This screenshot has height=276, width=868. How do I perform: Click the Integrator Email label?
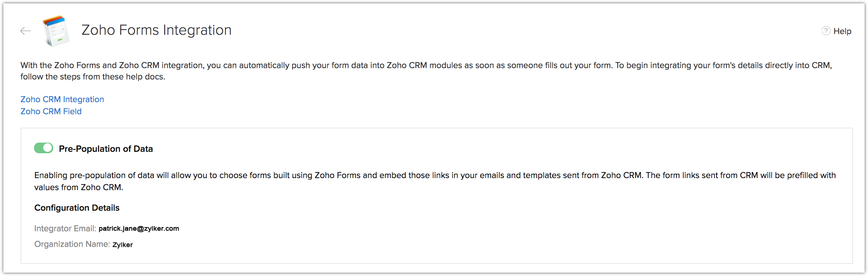pyautogui.click(x=65, y=228)
